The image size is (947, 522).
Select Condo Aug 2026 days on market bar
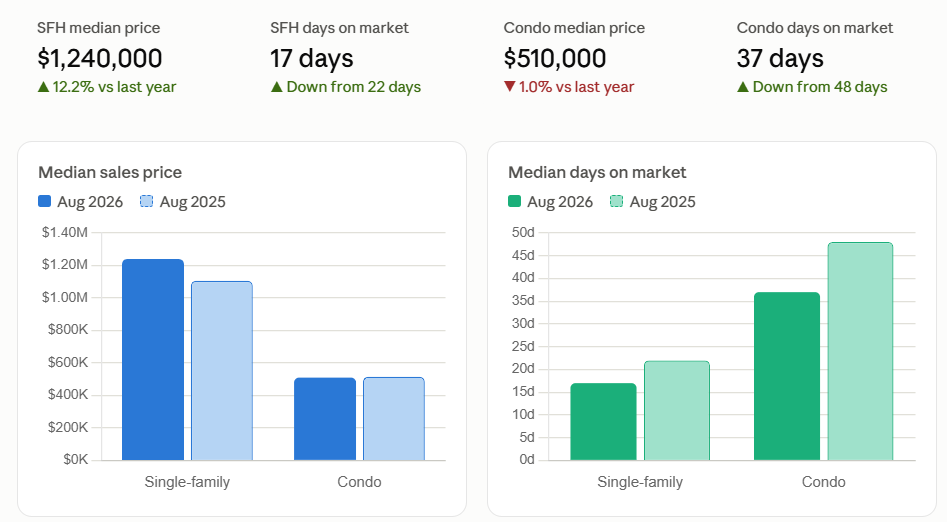tap(787, 376)
